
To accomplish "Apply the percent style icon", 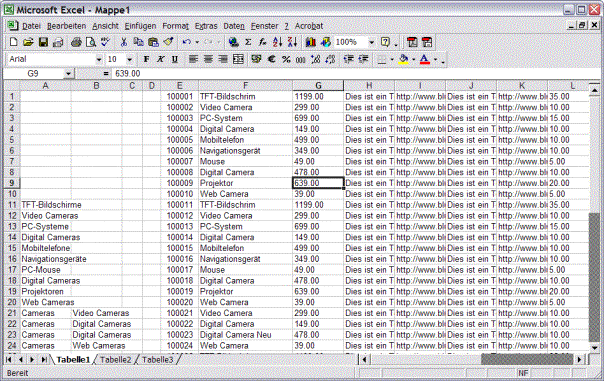I will (286, 59).
